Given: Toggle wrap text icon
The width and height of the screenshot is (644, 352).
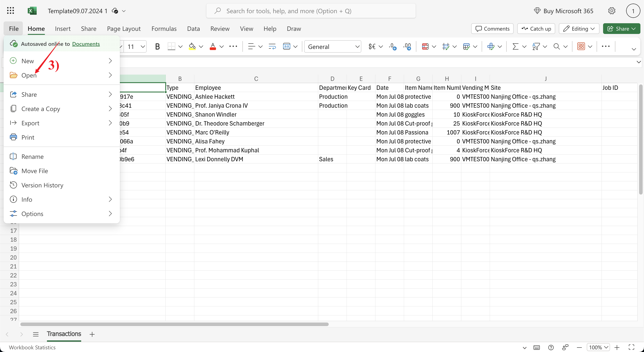Looking at the screenshot, I should point(272,46).
